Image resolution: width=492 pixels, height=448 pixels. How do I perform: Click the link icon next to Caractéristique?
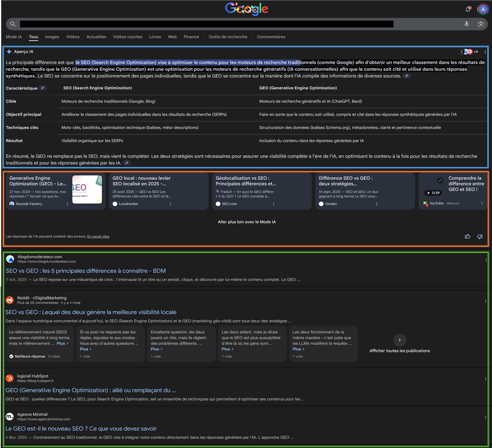pyautogui.click(x=42, y=88)
